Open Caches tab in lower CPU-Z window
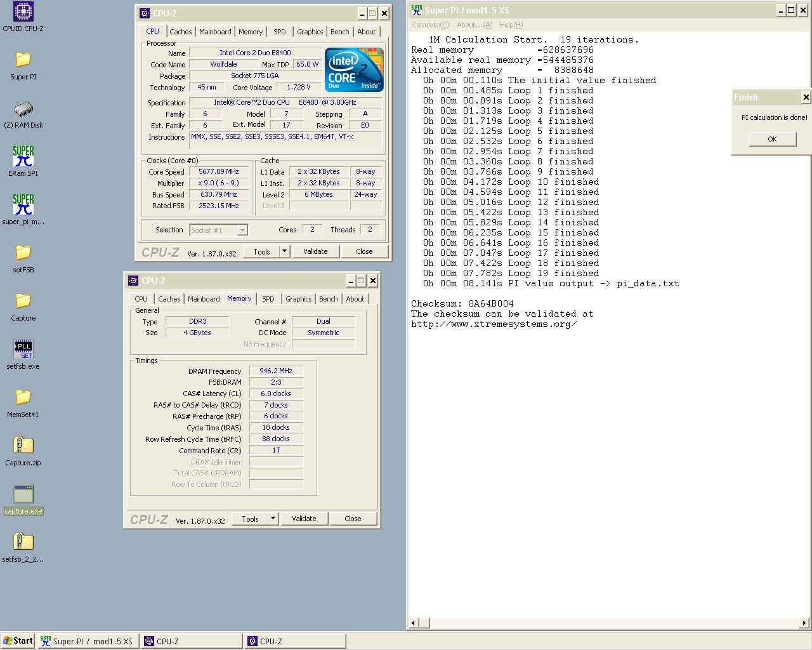The image size is (812, 650). pos(169,299)
